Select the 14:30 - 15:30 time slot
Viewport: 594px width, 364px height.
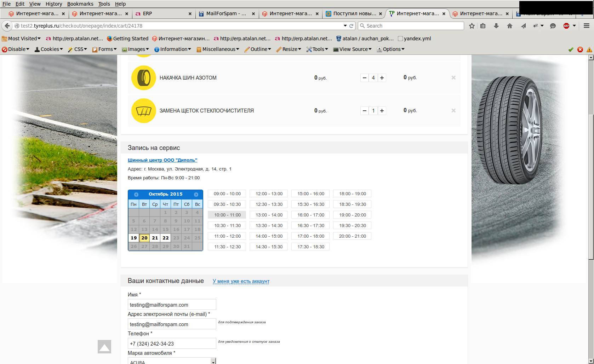point(269,247)
